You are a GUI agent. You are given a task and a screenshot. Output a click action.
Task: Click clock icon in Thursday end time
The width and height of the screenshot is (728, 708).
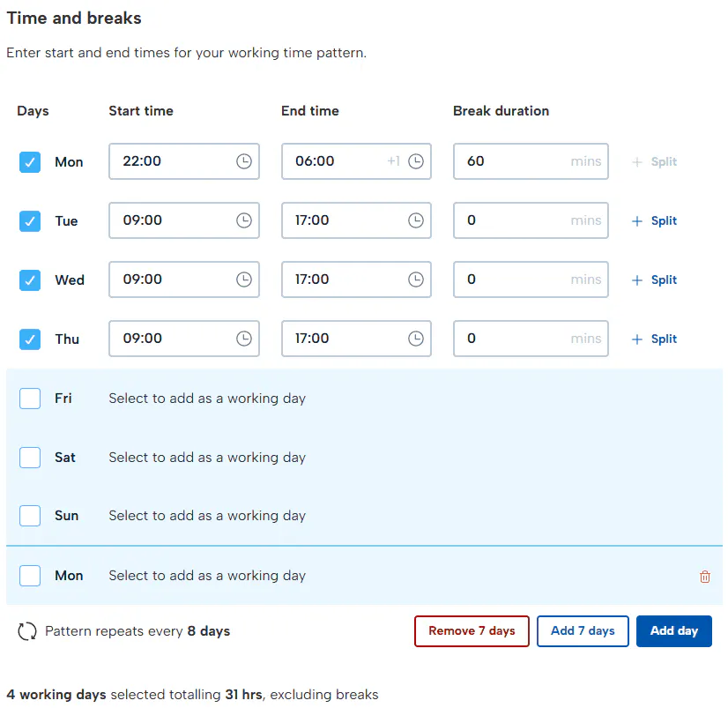[416, 339]
